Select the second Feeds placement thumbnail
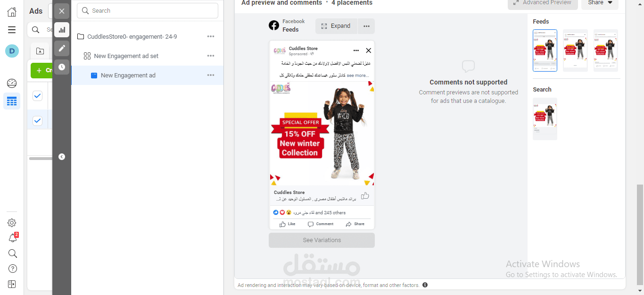 (575, 51)
